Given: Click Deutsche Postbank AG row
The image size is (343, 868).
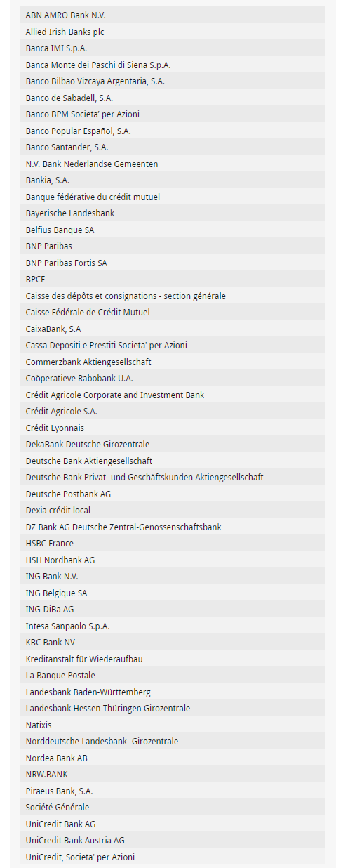Looking at the screenshot, I should (x=173, y=494).
